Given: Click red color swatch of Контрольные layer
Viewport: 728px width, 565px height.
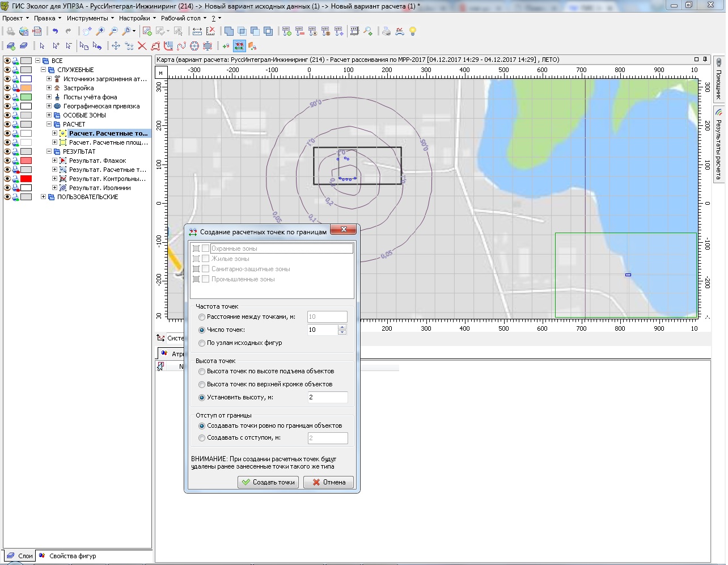Looking at the screenshot, I should coord(26,179).
